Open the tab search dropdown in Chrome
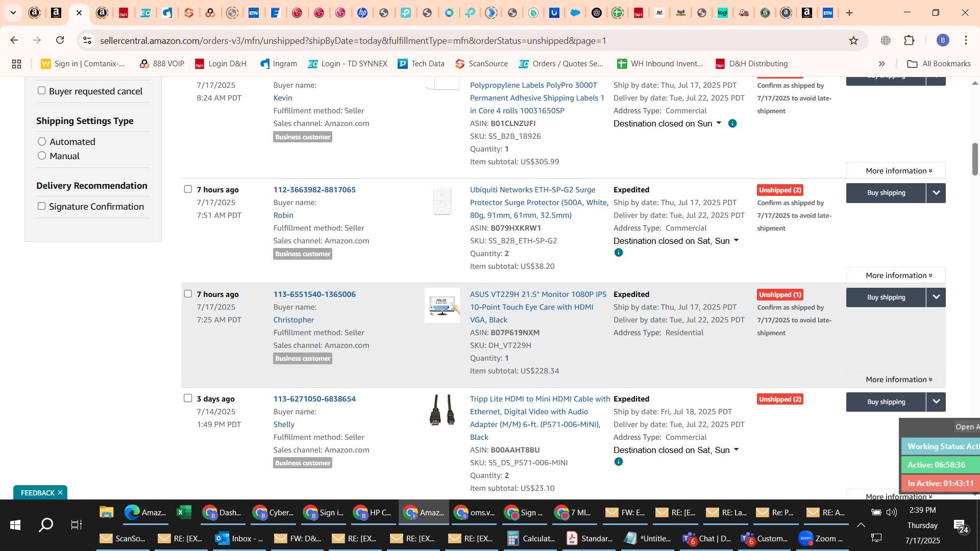This screenshot has width=980, height=551. coord(13,13)
